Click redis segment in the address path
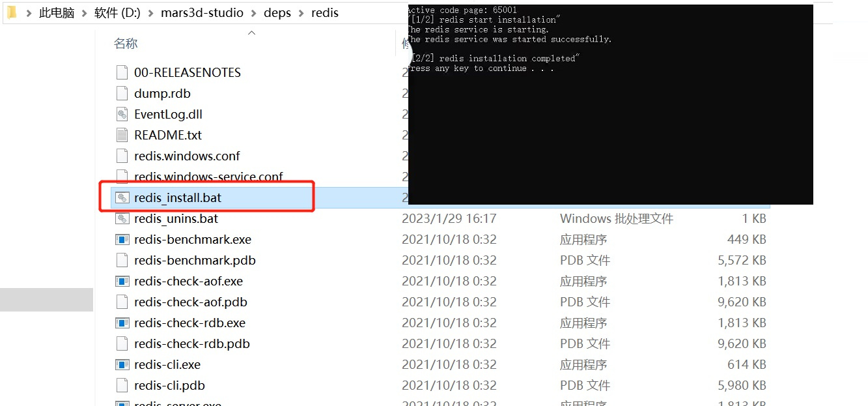868x406 pixels. (x=325, y=13)
